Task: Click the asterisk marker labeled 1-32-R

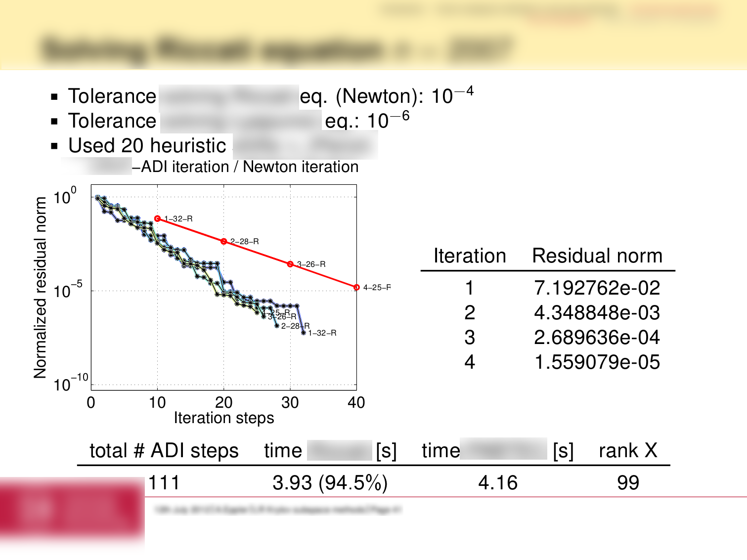Action: (x=303, y=333)
